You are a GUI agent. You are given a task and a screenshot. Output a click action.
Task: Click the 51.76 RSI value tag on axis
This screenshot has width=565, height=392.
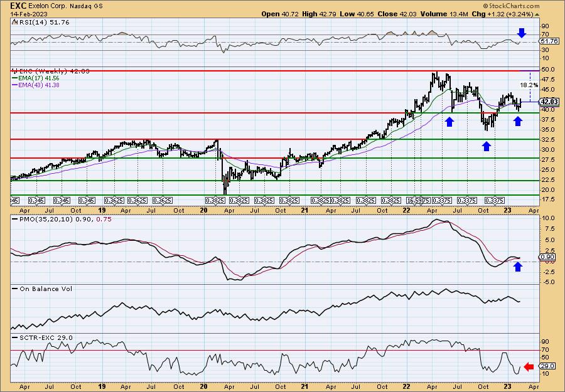pyautogui.click(x=549, y=41)
